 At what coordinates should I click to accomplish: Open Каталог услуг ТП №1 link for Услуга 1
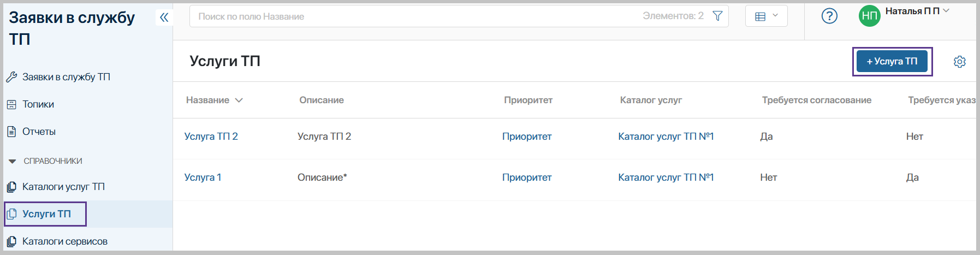tap(666, 177)
